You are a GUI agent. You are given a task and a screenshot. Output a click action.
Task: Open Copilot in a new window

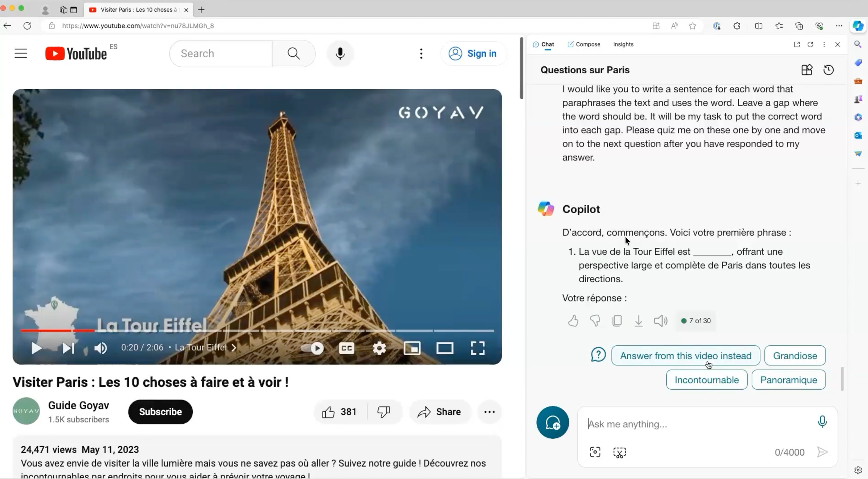[797, 44]
